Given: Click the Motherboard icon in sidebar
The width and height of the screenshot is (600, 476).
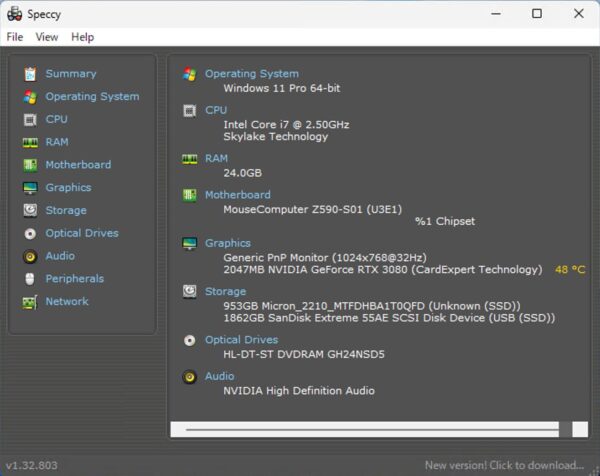Looking at the screenshot, I should click(x=30, y=165).
